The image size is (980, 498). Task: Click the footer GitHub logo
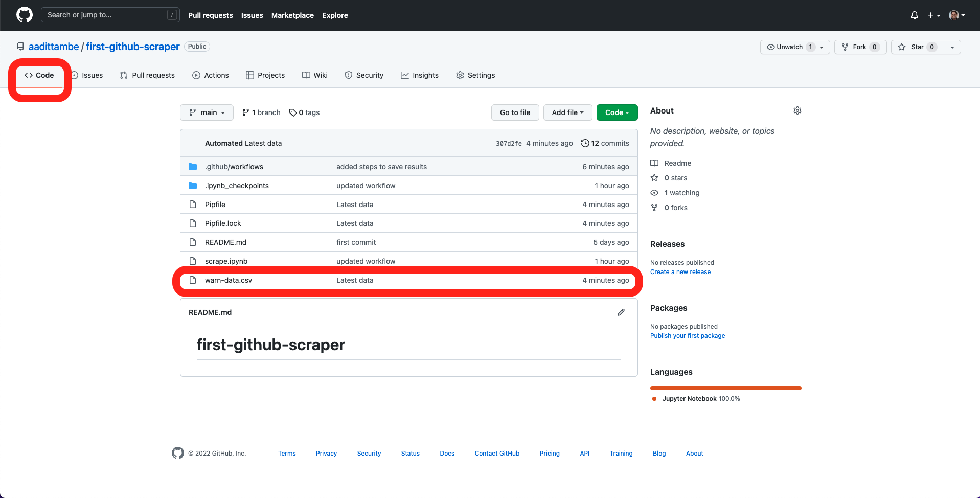(178, 453)
